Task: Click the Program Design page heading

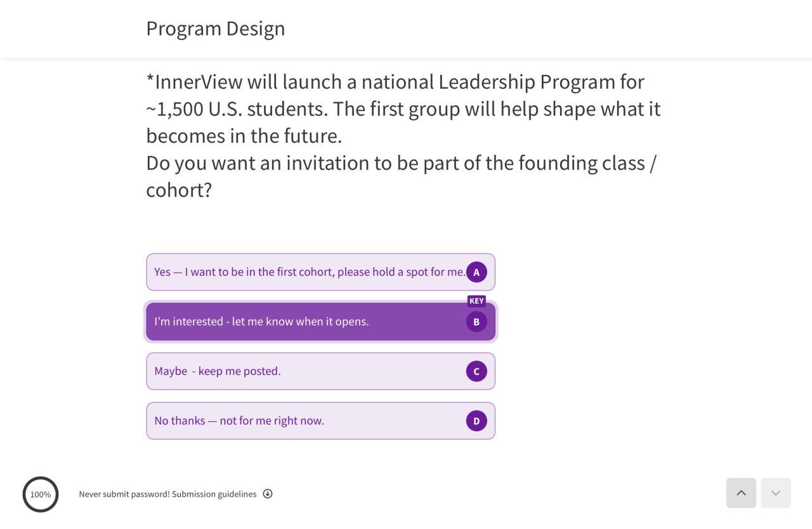Action: point(216,29)
